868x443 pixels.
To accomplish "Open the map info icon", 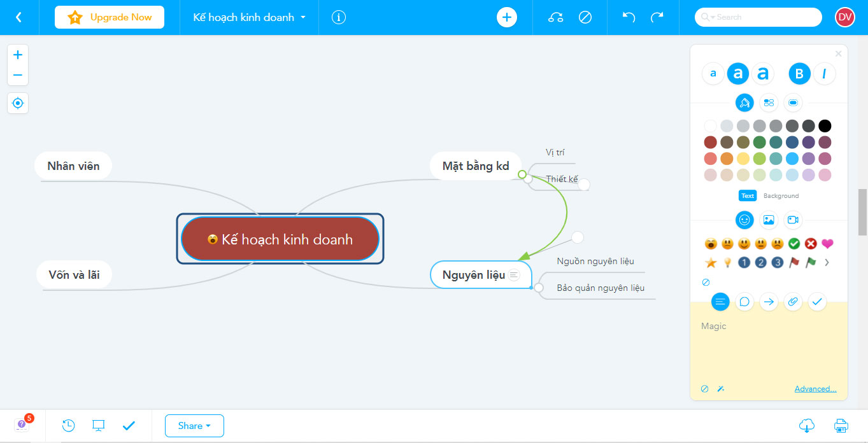I will [339, 17].
